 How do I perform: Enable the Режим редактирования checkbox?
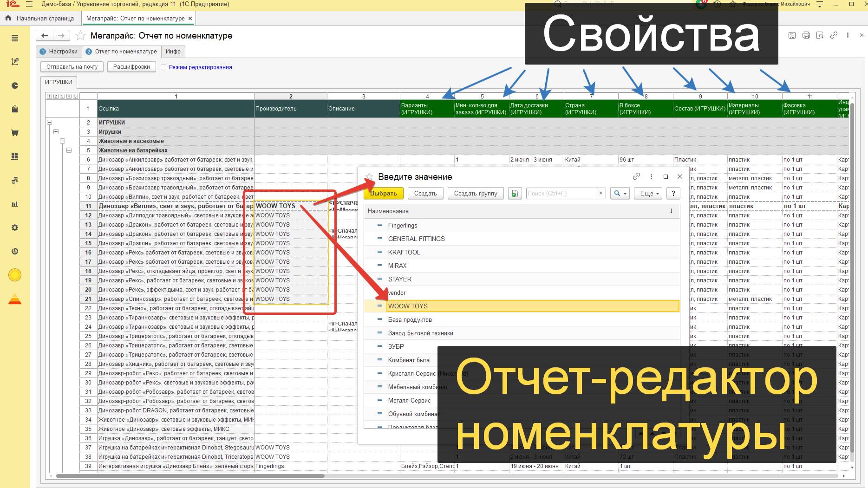(163, 67)
